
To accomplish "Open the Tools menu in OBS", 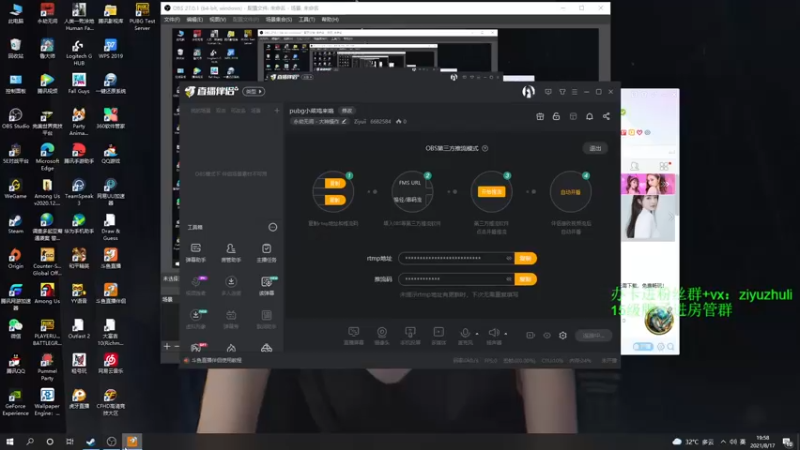I will (x=307, y=19).
